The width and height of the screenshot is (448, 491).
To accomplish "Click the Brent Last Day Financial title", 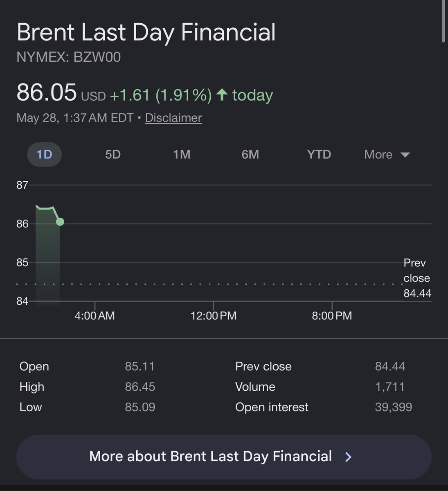I will pos(146,33).
